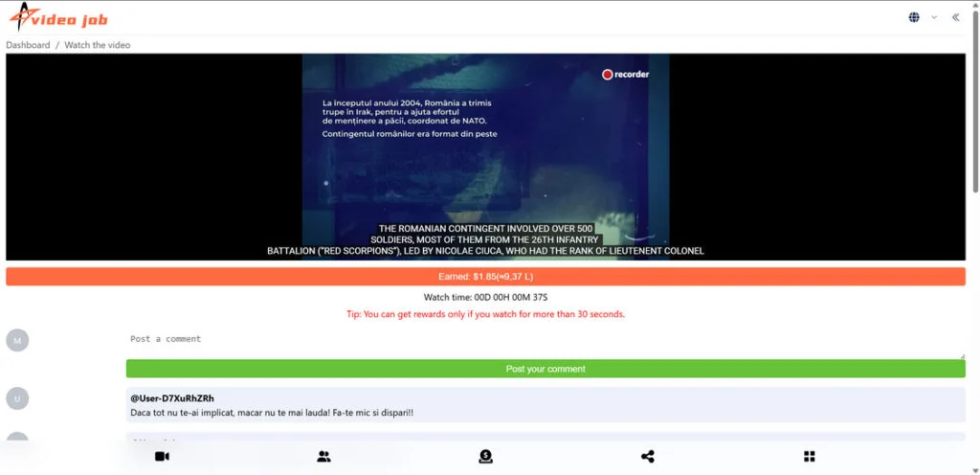Open the globe language selector
980x475 pixels.
914,17
